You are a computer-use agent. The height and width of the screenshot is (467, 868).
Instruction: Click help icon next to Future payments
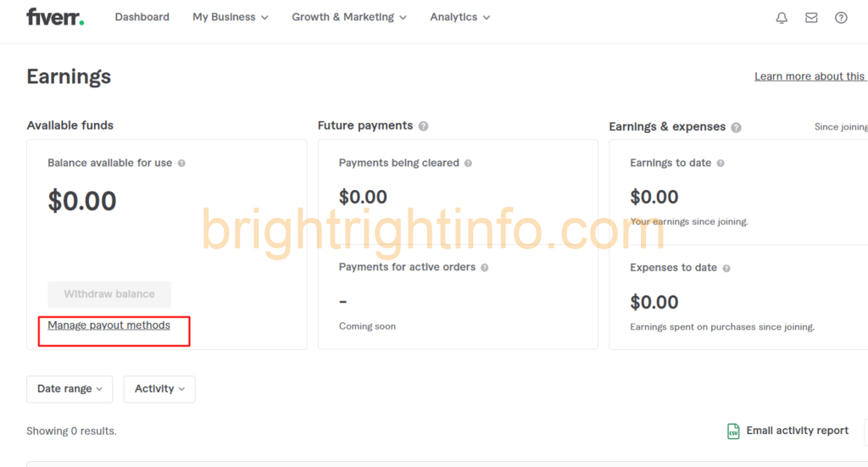tap(423, 126)
